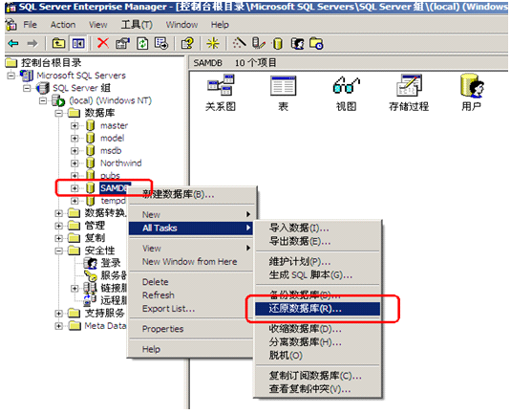Screen dimensions: 532x414
Task: Open the Window menu
Action: [x=181, y=25]
